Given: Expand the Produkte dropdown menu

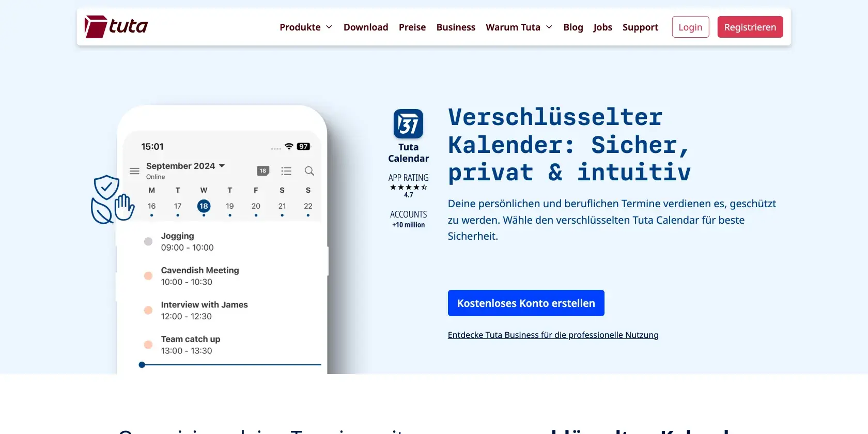Looking at the screenshot, I should [x=306, y=27].
